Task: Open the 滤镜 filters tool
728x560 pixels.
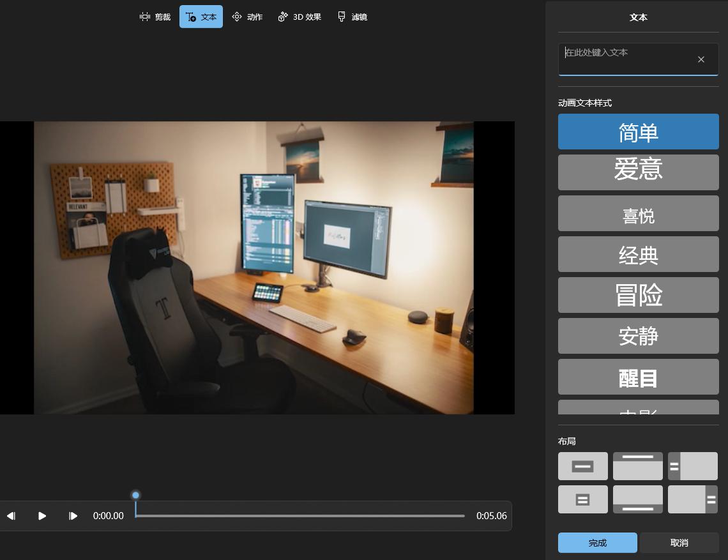Action: click(x=352, y=17)
